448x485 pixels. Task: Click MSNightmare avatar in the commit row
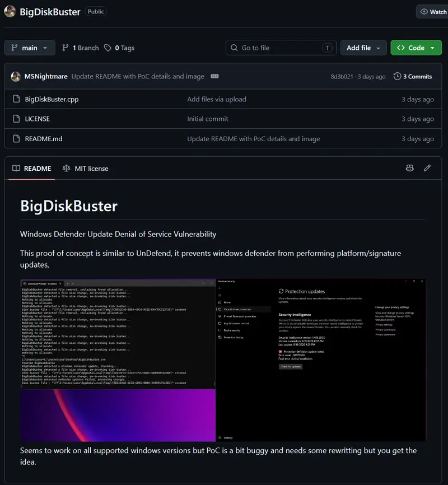(x=16, y=76)
